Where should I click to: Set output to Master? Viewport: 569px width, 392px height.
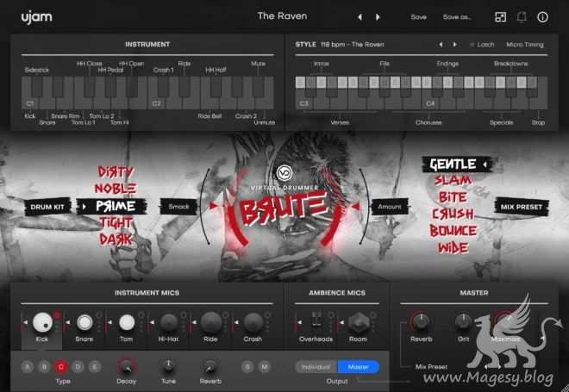359,367
